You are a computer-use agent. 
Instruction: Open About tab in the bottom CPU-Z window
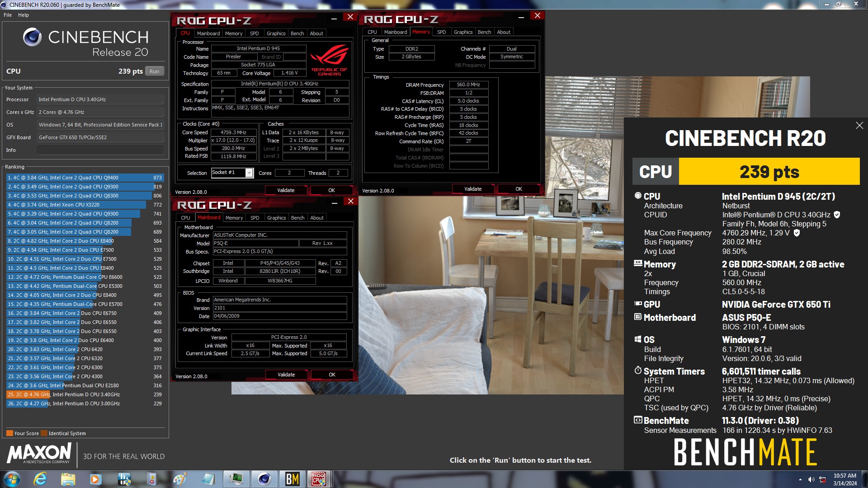coord(317,218)
